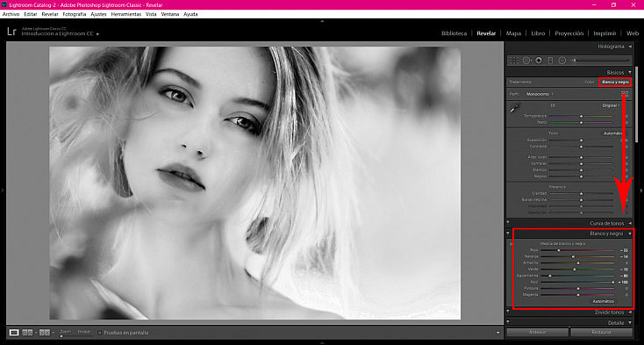The width and height of the screenshot is (644, 345).
Task: Click the Loupe view icon in toolbar
Action: (14, 332)
